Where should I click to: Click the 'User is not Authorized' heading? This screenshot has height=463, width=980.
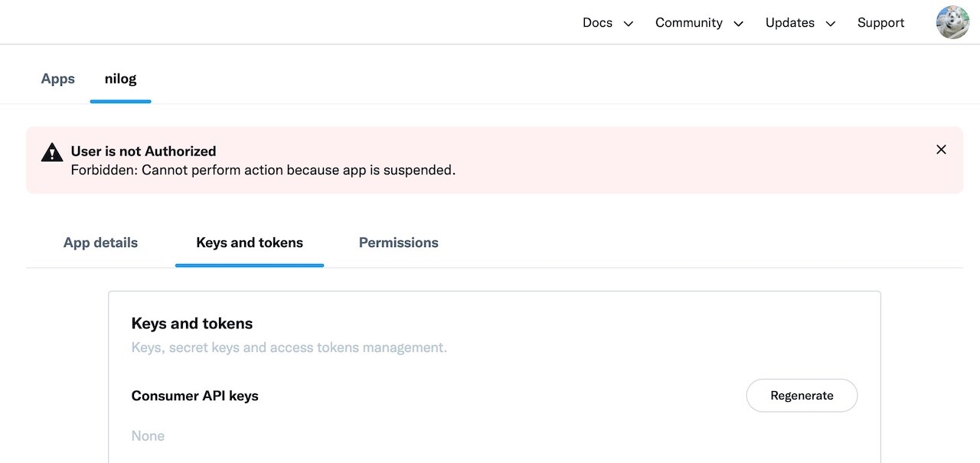(x=144, y=151)
